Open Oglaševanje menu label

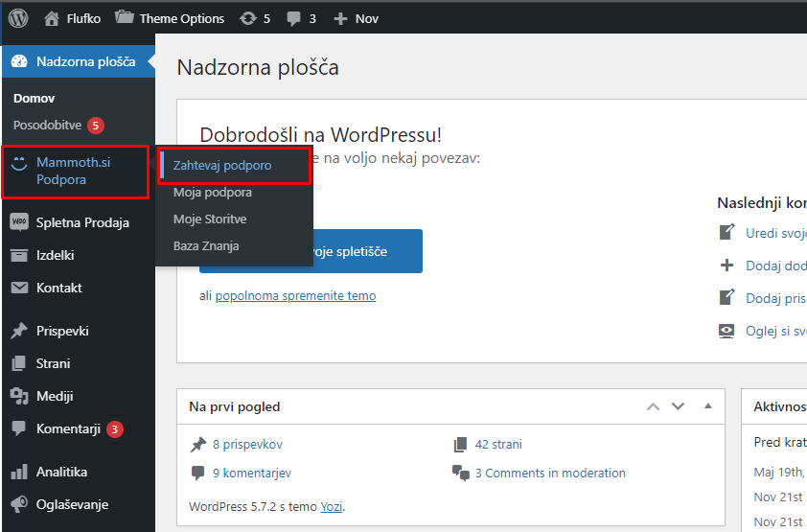72,504
